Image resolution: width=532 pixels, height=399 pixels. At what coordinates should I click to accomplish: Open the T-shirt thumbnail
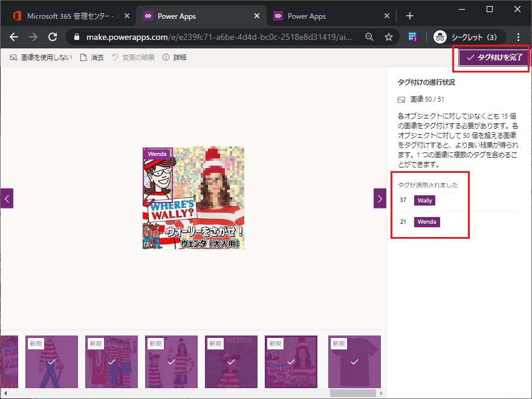[354, 362]
